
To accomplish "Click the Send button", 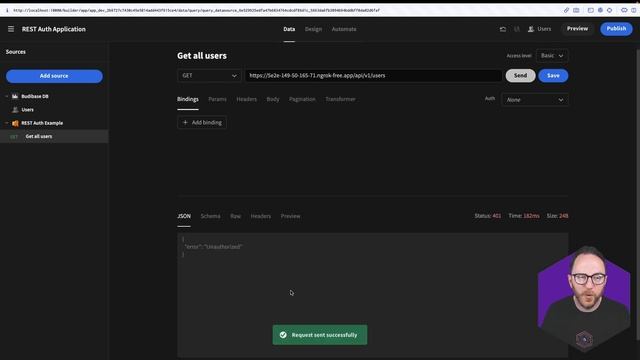I will pos(520,76).
